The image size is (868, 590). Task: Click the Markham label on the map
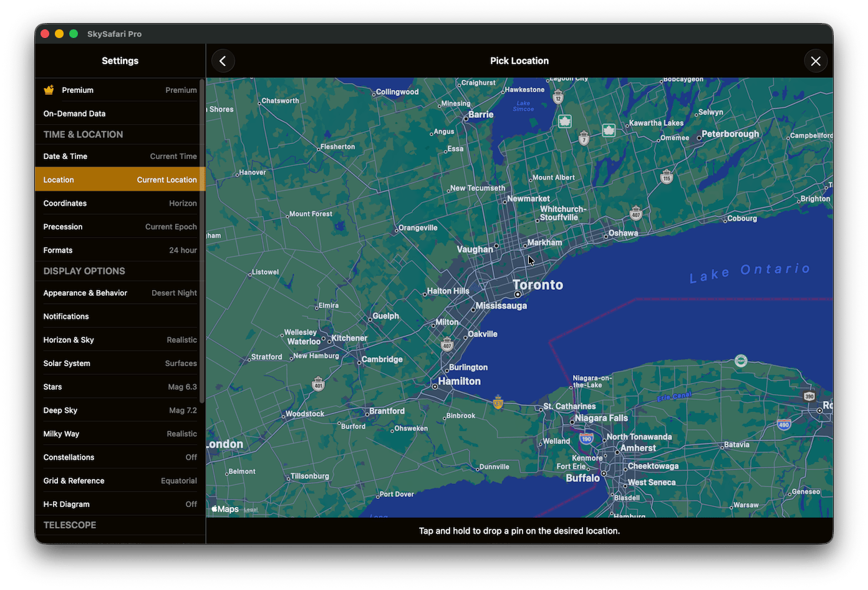pos(544,243)
